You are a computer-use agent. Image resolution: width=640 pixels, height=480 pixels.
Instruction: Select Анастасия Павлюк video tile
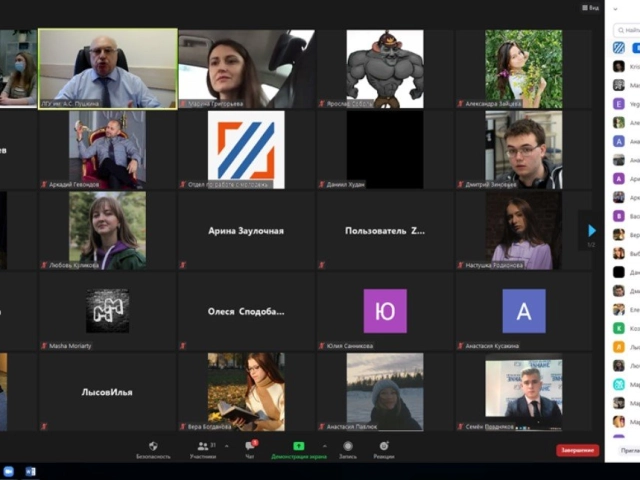point(385,391)
